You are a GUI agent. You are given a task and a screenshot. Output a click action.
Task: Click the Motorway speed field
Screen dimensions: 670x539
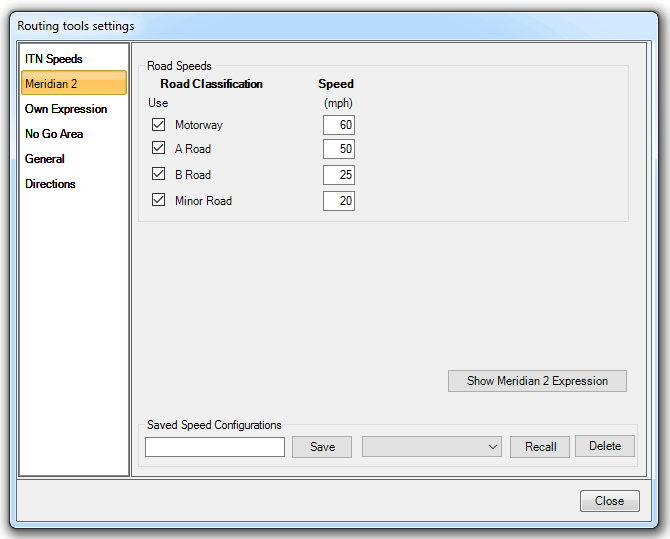[338, 125]
